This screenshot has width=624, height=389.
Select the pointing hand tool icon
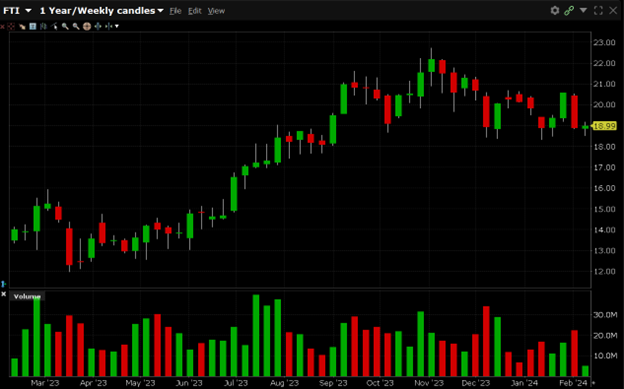coord(22,27)
